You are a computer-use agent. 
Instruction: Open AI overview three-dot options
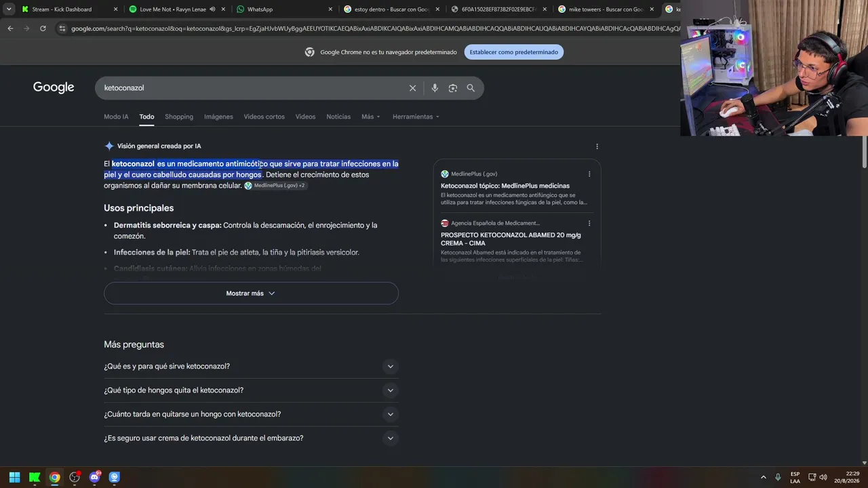coord(597,146)
